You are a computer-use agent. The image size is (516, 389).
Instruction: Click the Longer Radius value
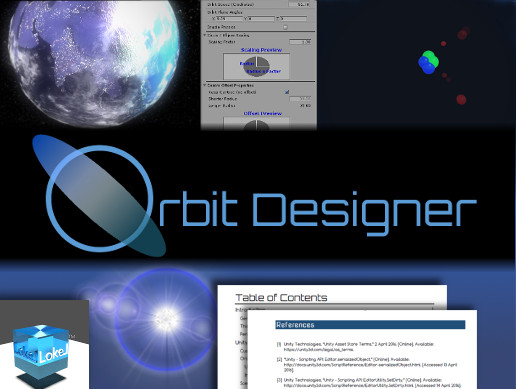click(305, 105)
